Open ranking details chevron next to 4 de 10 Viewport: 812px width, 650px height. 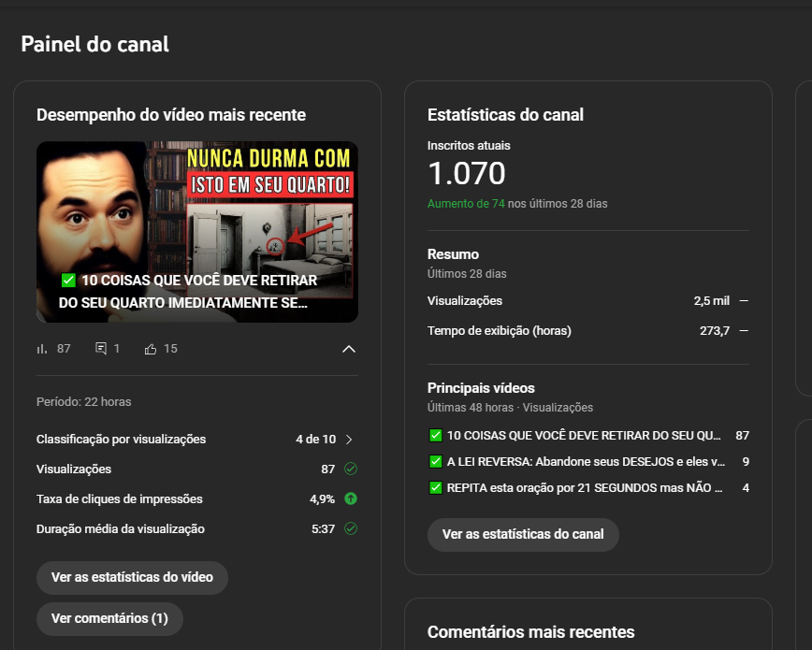[349, 440]
